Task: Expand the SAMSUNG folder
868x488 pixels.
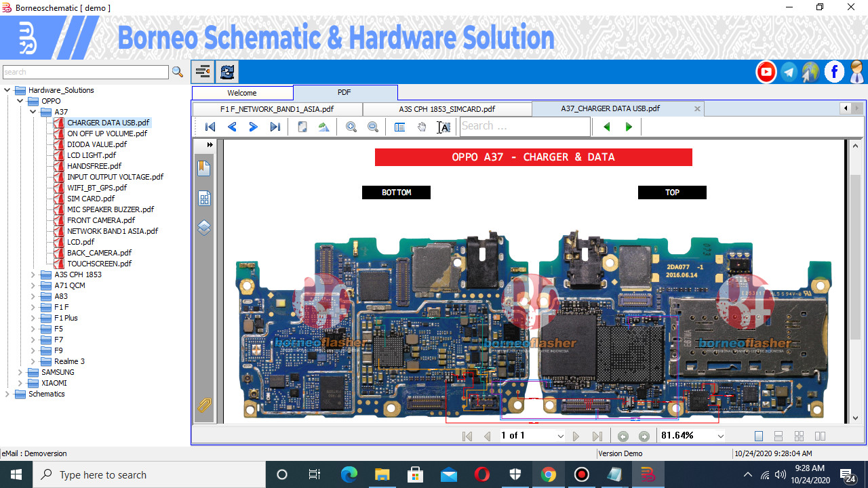Action: (20, 371)
